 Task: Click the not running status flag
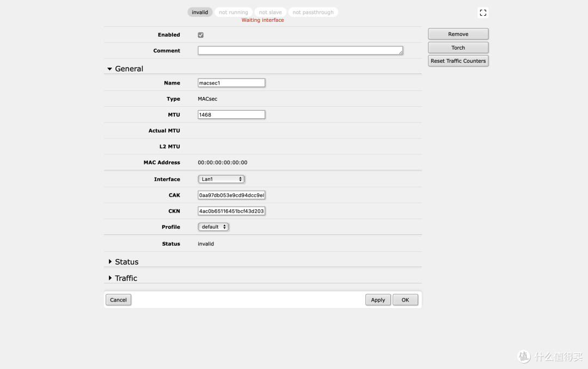(x=233, y=13)
